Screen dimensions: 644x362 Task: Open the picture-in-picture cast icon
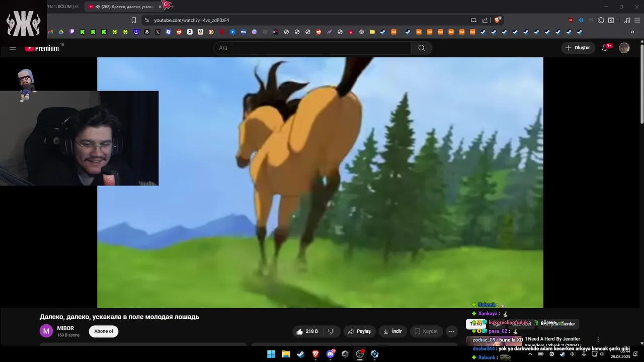coord(473,20)
